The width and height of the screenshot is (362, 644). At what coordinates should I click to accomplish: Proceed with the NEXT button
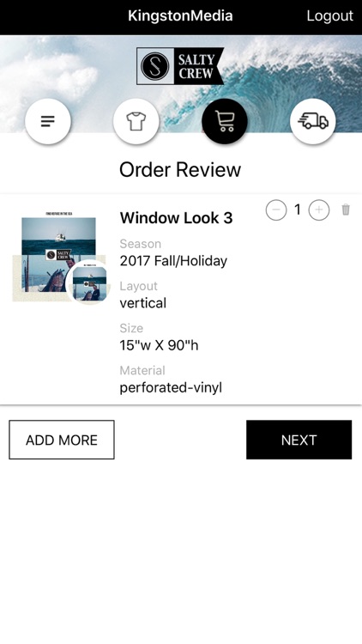tap(299, 440)
